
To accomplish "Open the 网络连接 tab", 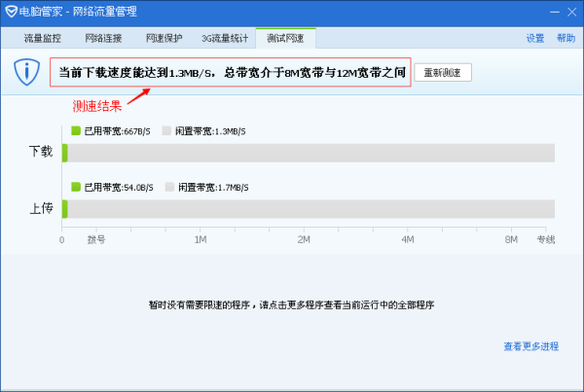I will click(103, 38).
